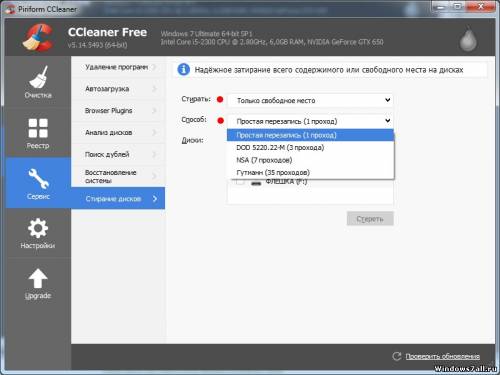This screenshot has height=375, width=500.
Task: Open Поиск дублей tab
Action: pyautogui.click(x=118, y=154)
